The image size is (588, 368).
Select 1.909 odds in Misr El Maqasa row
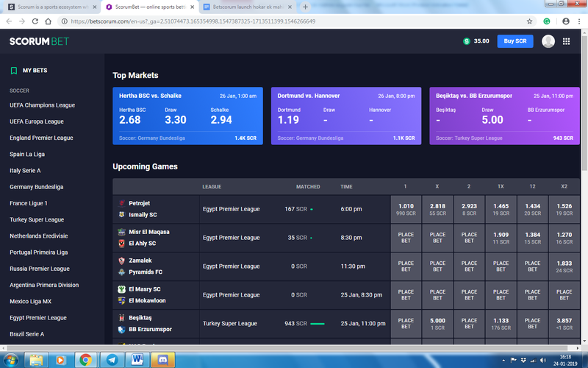click(x=501, y=238)
